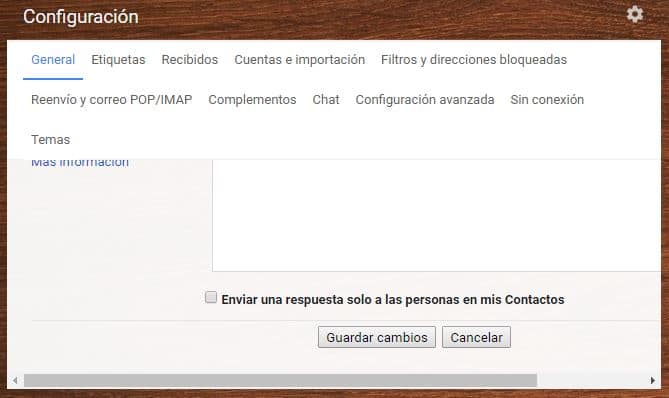669x398 pixels.
Task: Save with Guardar cambios button
Action: [x=377, y=337]
